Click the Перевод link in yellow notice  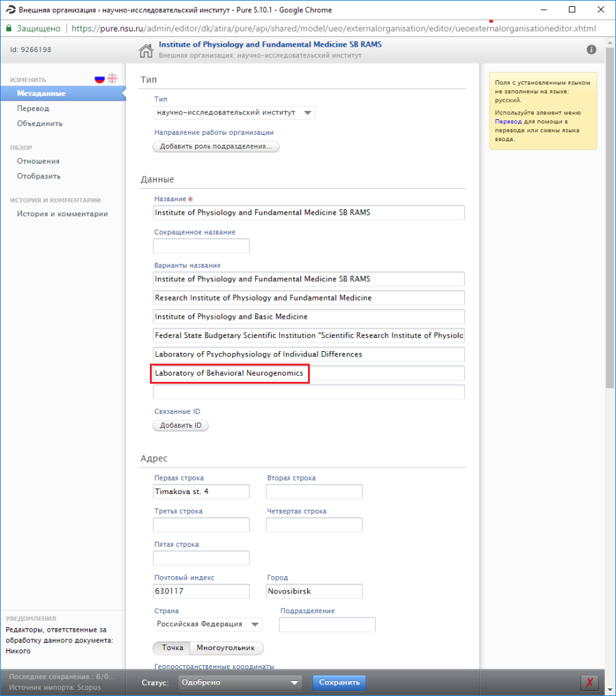click(507, 121)
